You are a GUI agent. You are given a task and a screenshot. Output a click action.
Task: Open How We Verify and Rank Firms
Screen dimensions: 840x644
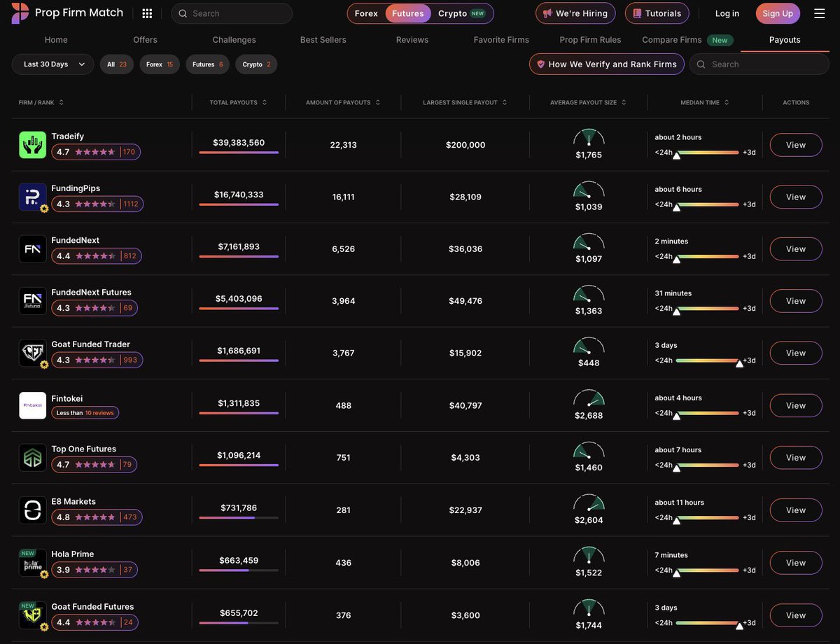[607, 64]
